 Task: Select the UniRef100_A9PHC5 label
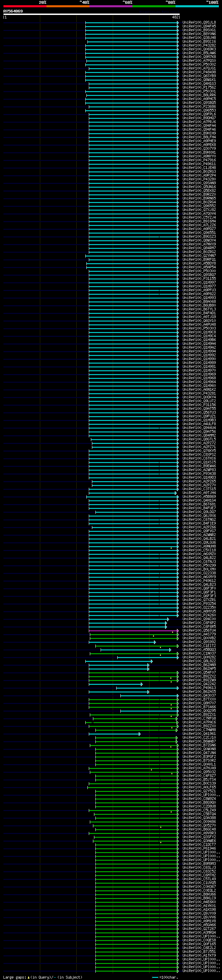199,99
